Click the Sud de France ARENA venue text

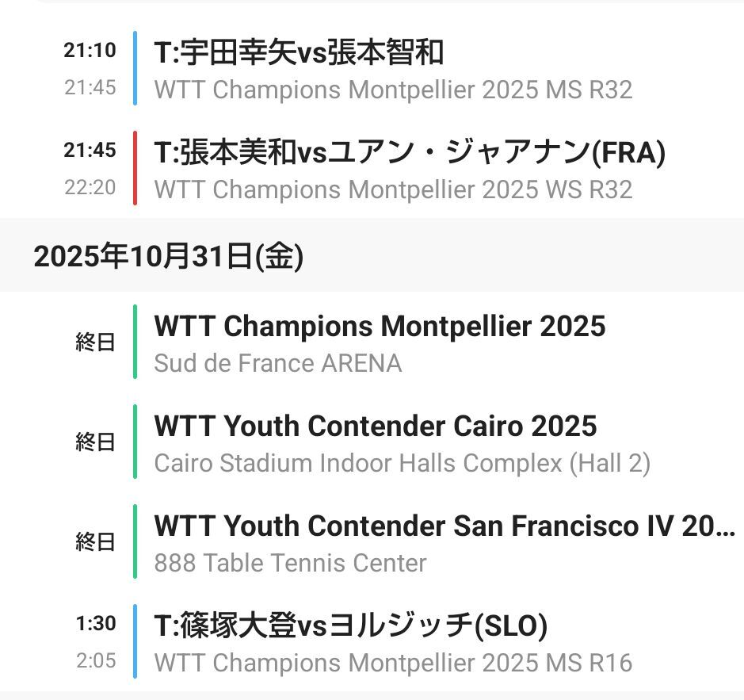277,363
